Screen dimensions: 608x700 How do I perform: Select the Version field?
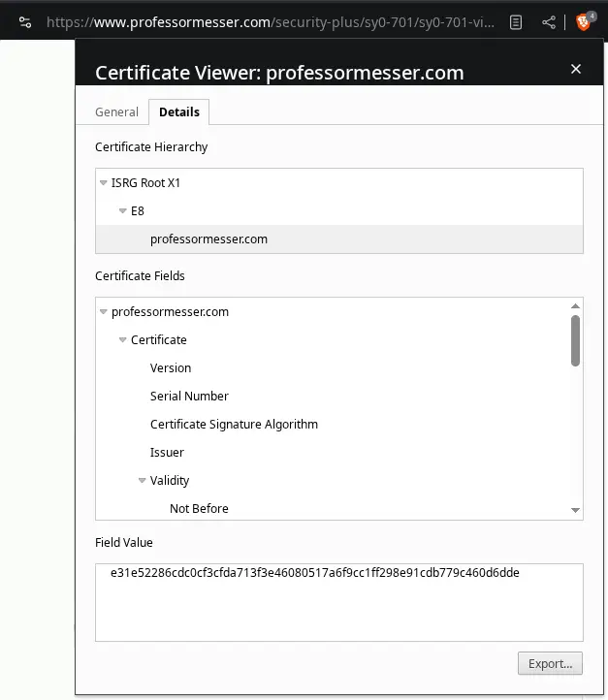click(x=171, y=368)
